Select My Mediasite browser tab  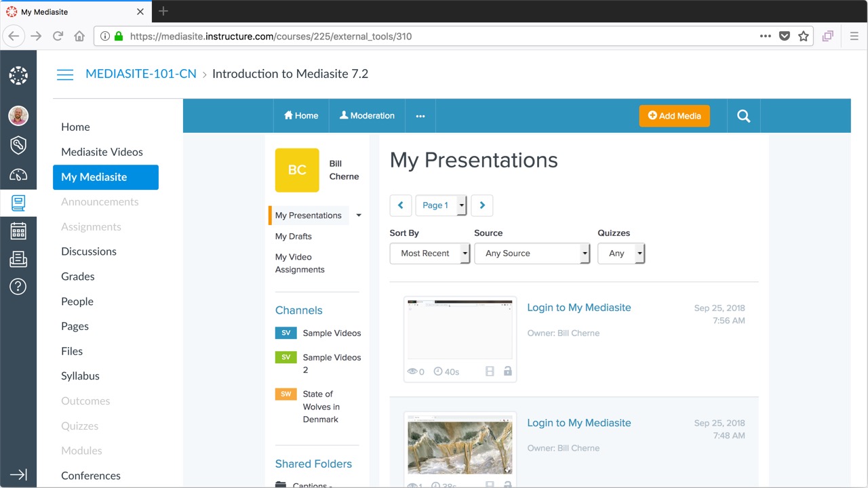[x=75, y=12]
